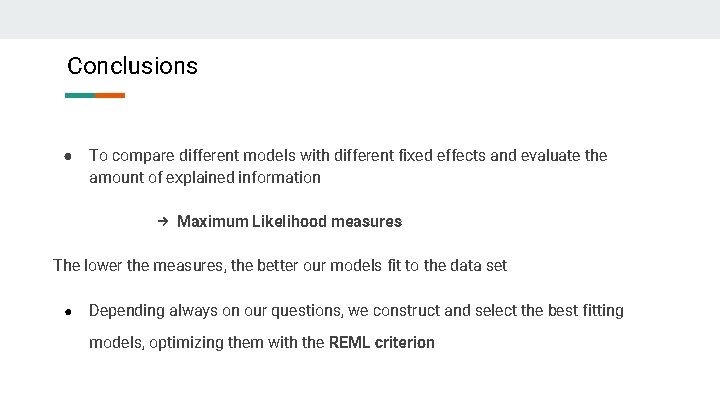Image resolution: width=720 pixels, height=405 pixels.
Task: Click the first bullet point dot
Action: click(x=68, y=157)
